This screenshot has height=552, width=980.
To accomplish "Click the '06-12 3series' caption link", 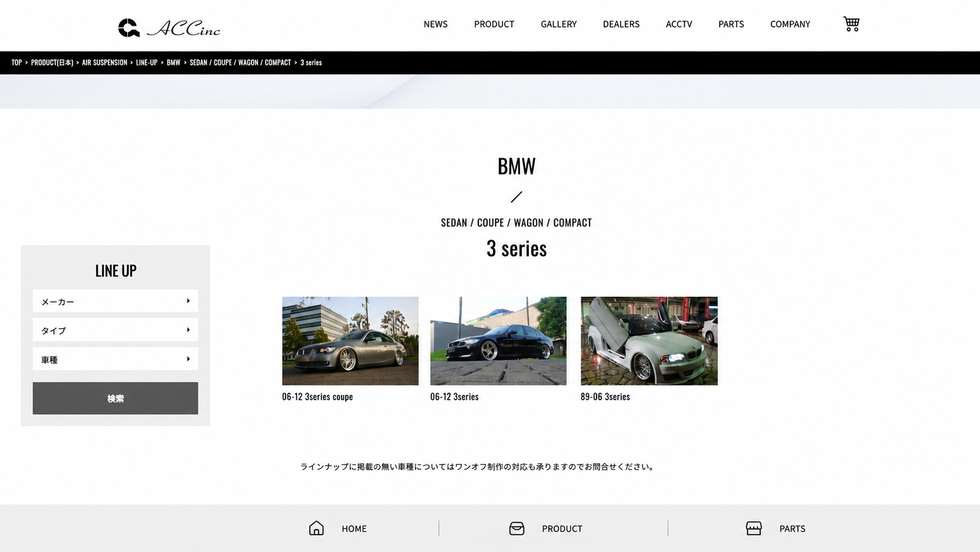I will coord(454,397).
